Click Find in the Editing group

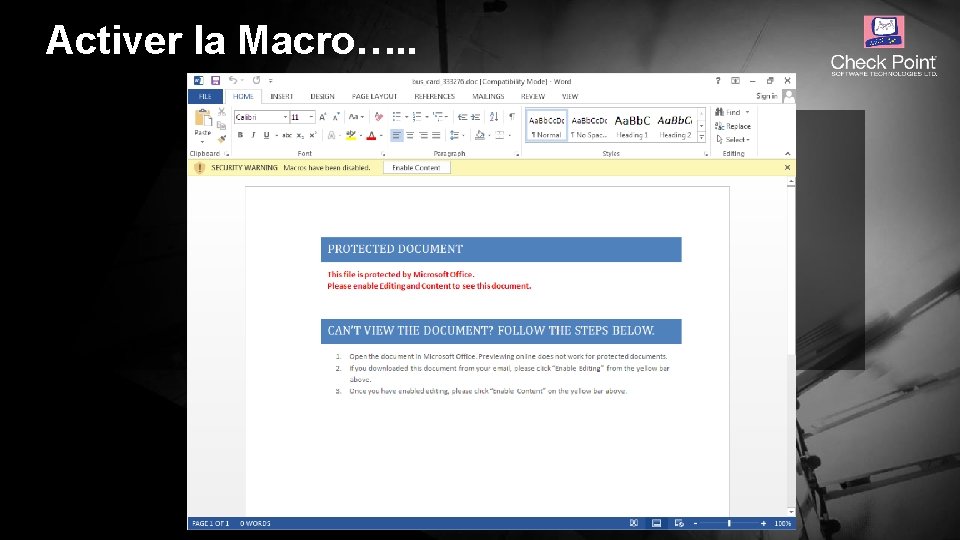tap(732, 113)
